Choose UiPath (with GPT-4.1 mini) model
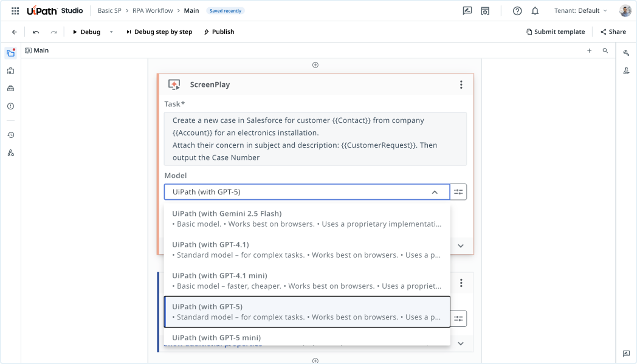Screen dimensions: 637x364 pos(307,281)
